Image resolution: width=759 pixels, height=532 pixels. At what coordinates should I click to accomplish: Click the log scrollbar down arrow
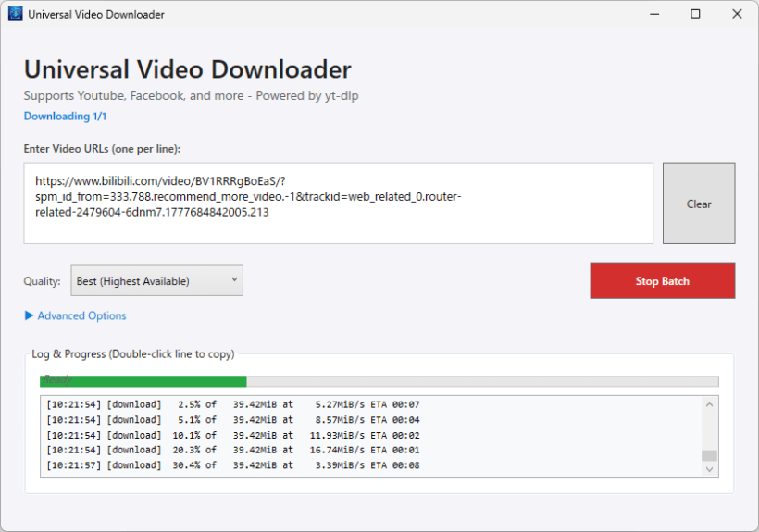tap(709, 469)
